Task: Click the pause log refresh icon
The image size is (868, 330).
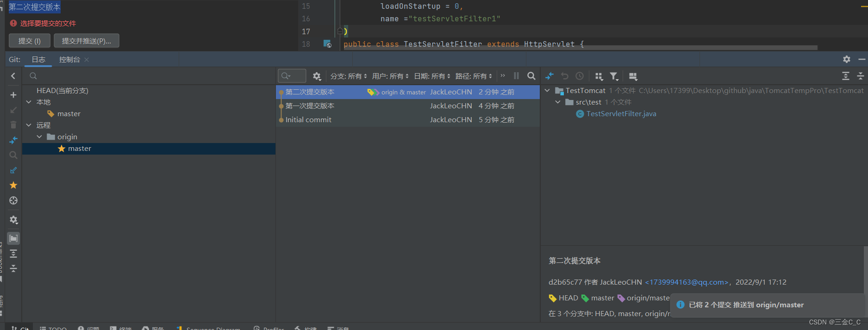Action: click(x=516, y=76)
